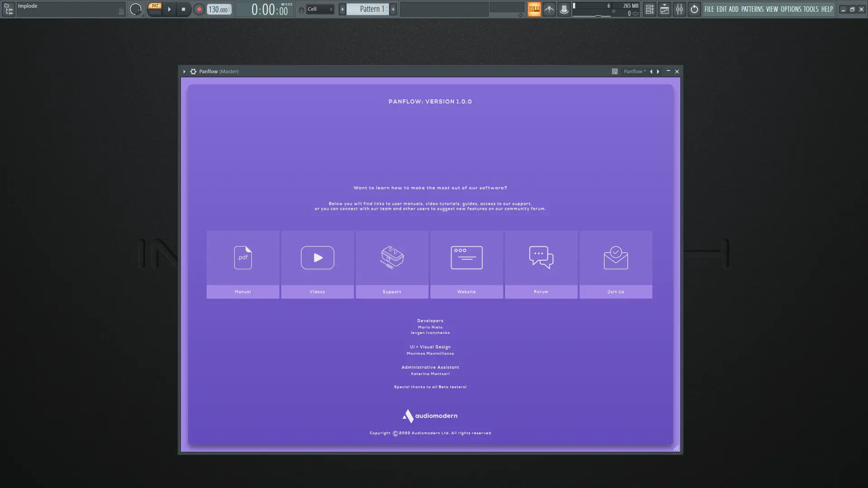Toggle the record button
Viewport: 868px width, 488px height.
tap(199, 9)
